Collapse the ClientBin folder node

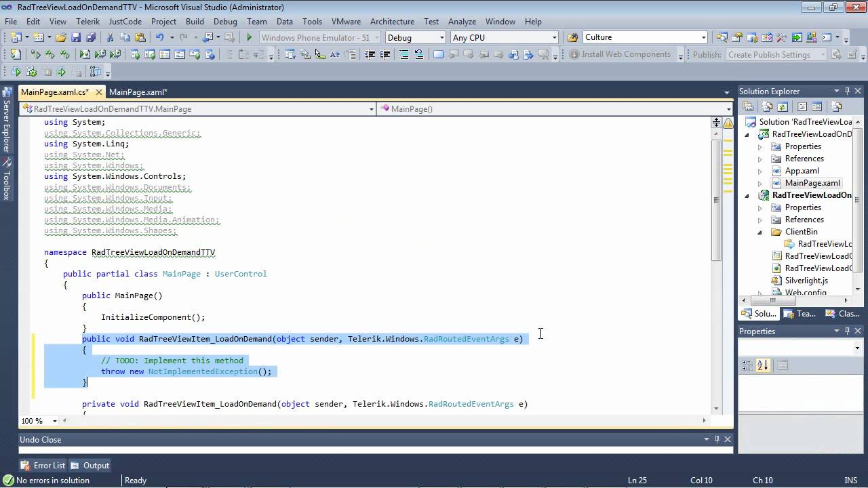coord(759,232)
